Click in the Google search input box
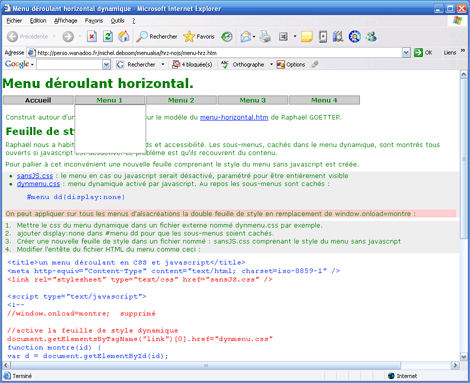This screenshot has height=383, width=470. click(69, 64)
